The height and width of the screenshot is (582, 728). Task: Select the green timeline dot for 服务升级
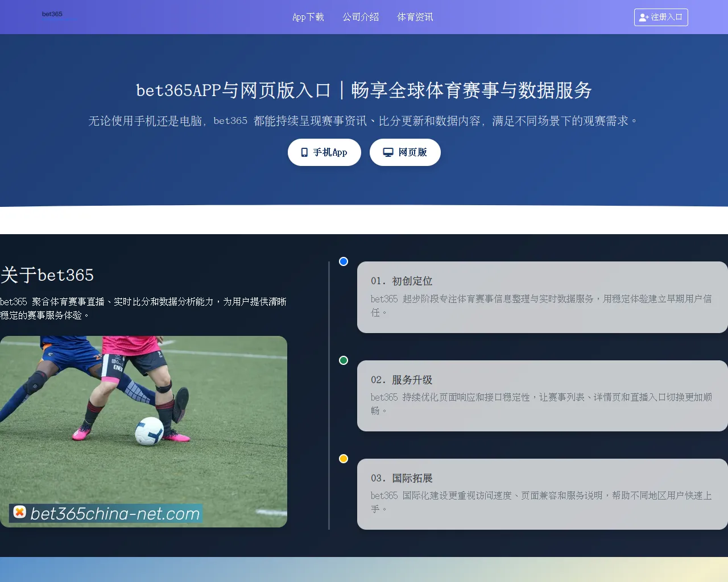pos(344,360)
